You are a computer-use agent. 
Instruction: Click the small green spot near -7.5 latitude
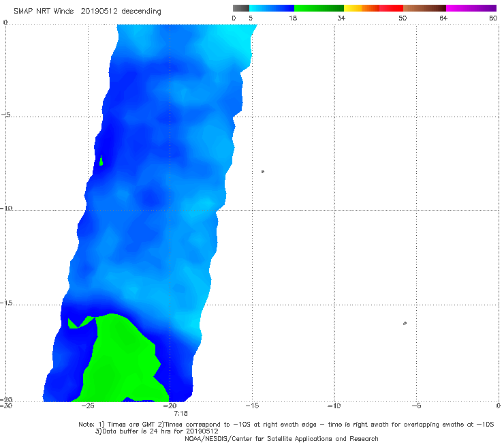pos(101,161)
